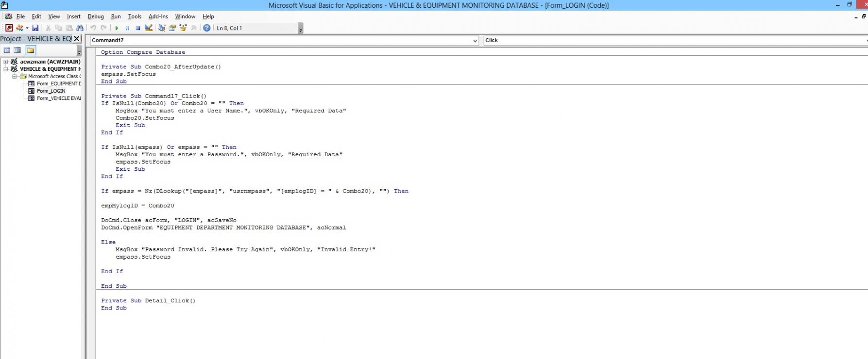
Task: Collapse the VEHICLE & EQUIPMENT project node
Action: click(6, 69)
